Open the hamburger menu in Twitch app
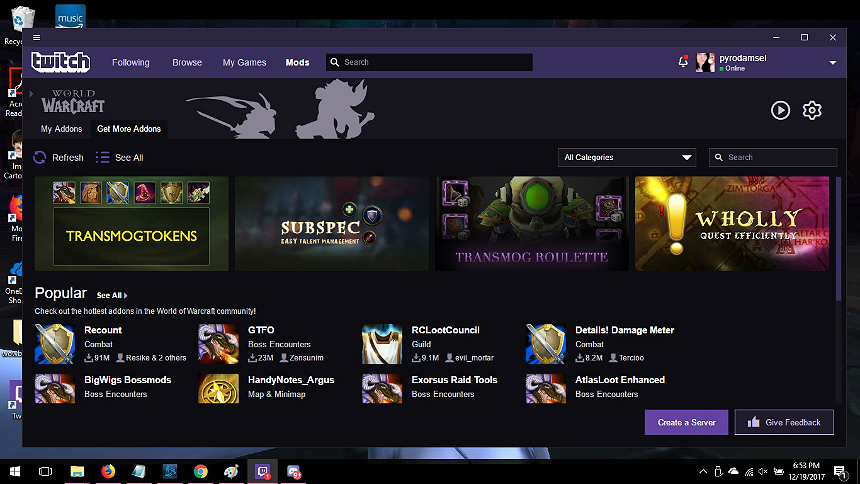The width and height of the screenshot is (860, 484). [x=36, y=37]
